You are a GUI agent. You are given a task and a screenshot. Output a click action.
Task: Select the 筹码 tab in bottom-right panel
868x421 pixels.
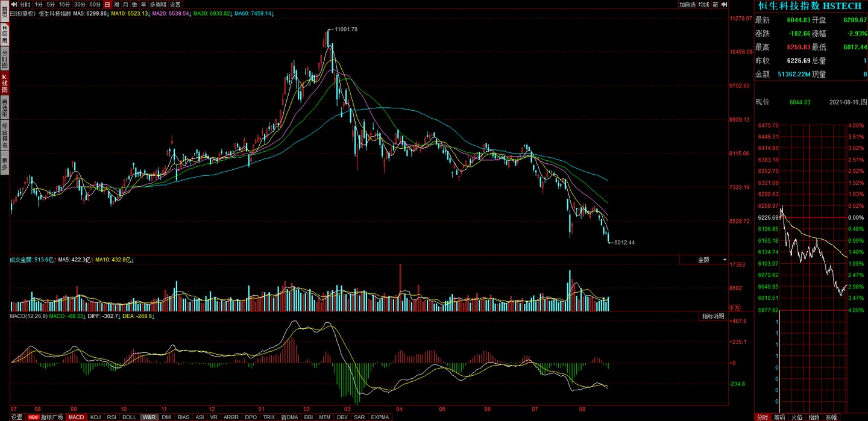tap(780, 417)
